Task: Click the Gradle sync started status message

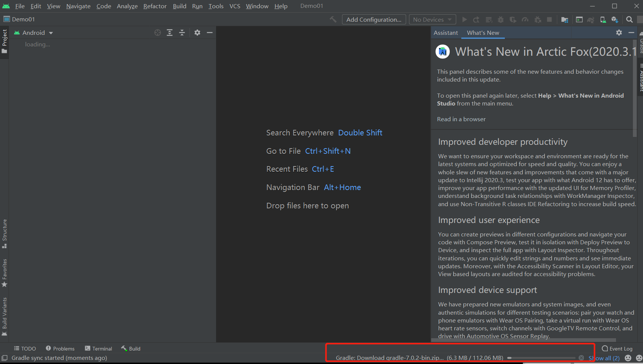Action: pos(59,358)
